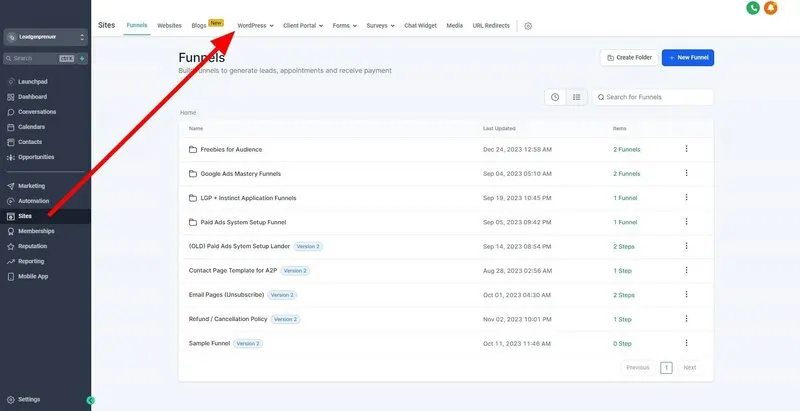Click the Create Folder button

(630, 58)
